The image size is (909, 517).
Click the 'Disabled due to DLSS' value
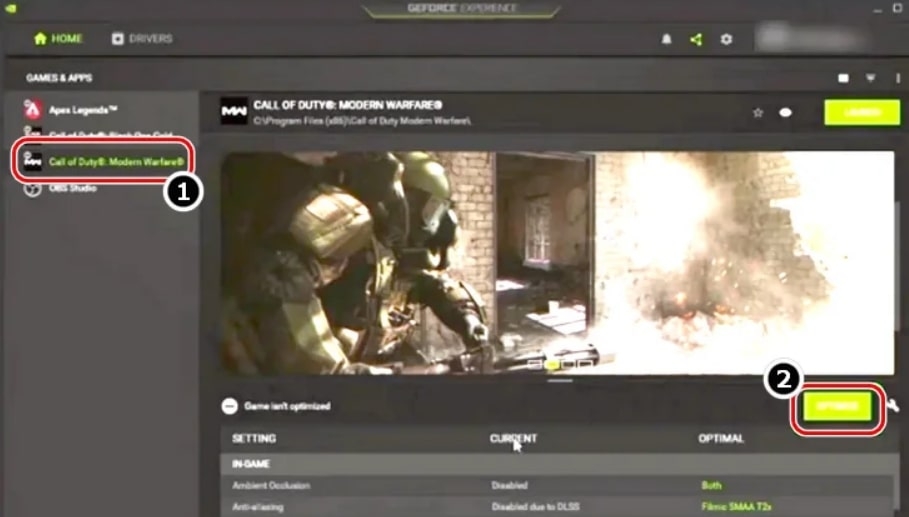536,507
